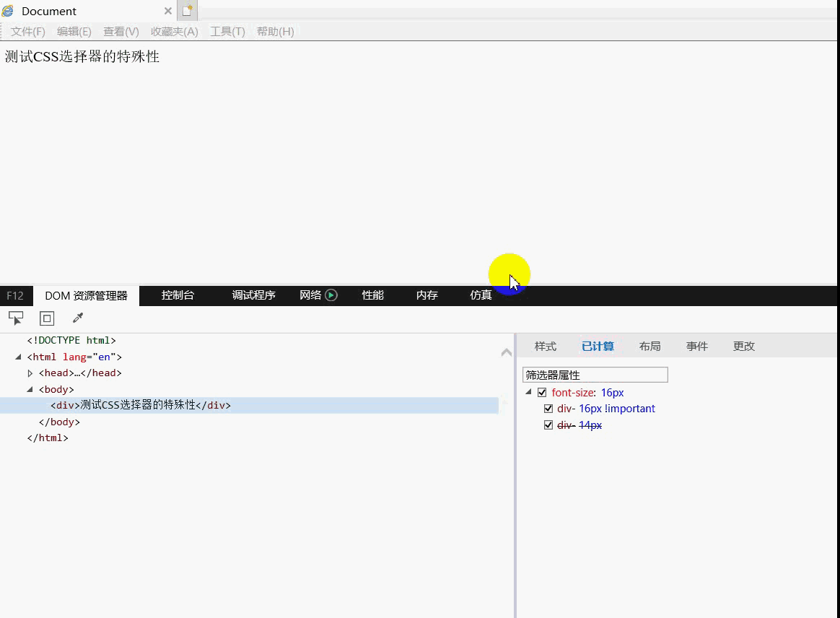Open the 网络 tab
Screen dimensions: 840x618
pos(311,295)
